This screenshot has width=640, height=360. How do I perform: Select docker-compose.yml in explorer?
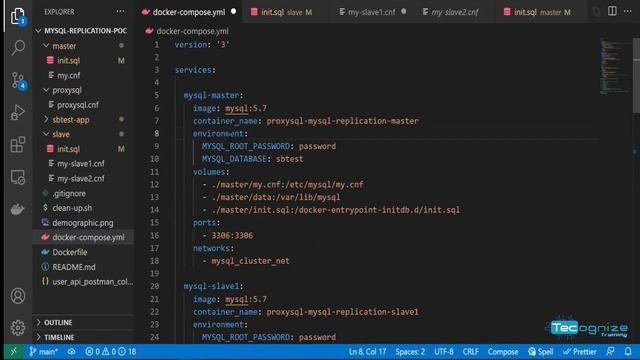pos(84,237)
